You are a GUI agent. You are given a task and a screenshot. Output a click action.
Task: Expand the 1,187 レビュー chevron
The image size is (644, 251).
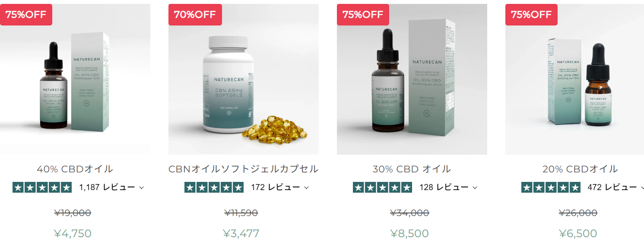click(141, 188)
